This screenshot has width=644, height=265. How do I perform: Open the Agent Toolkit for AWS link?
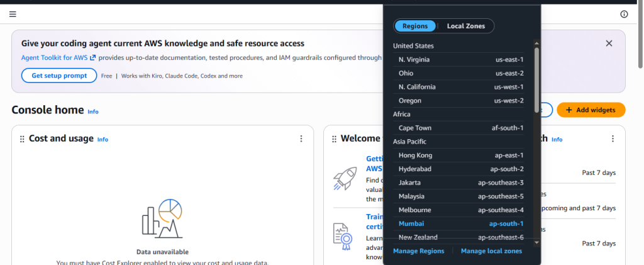pyautogui.click(x=58, y=58)
